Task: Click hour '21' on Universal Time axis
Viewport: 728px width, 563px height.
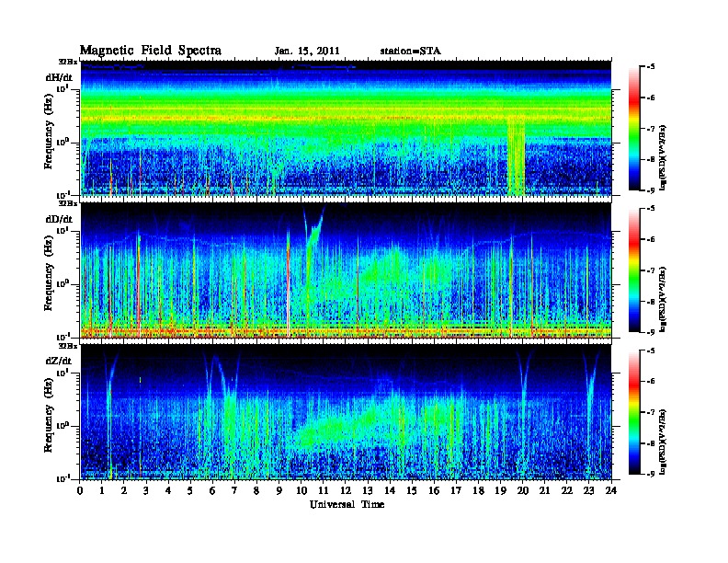Action: coord(545,490)
